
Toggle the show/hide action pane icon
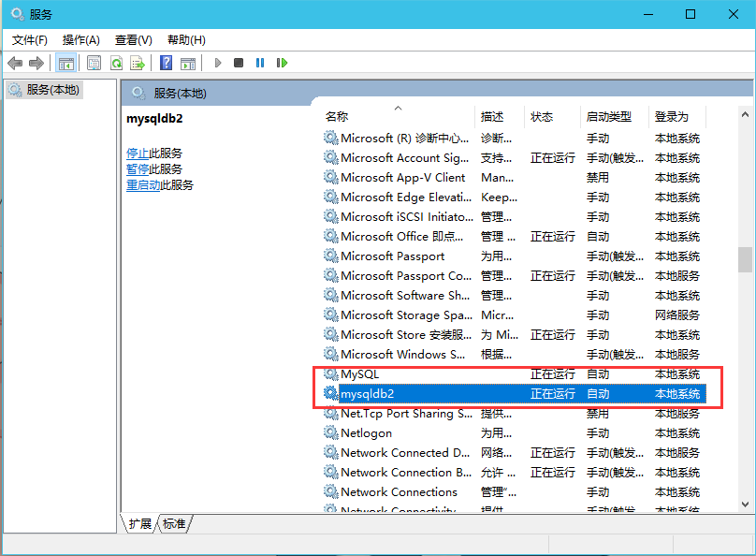tap(188, 63)
